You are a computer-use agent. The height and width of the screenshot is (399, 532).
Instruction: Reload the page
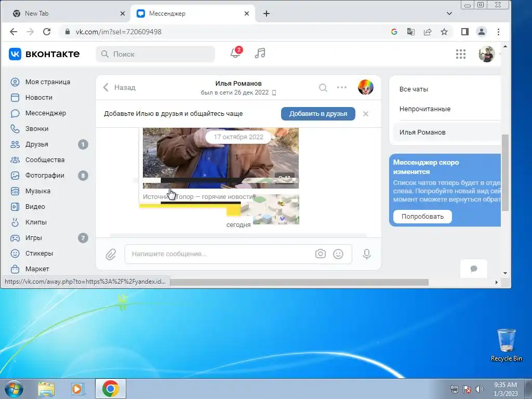(47, 32)
